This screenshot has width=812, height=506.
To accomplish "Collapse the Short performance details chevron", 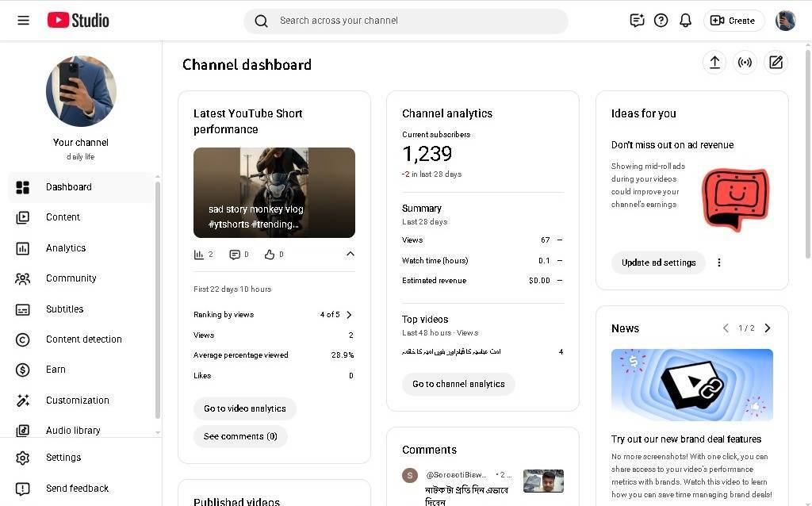I will [x=350, y=254].
